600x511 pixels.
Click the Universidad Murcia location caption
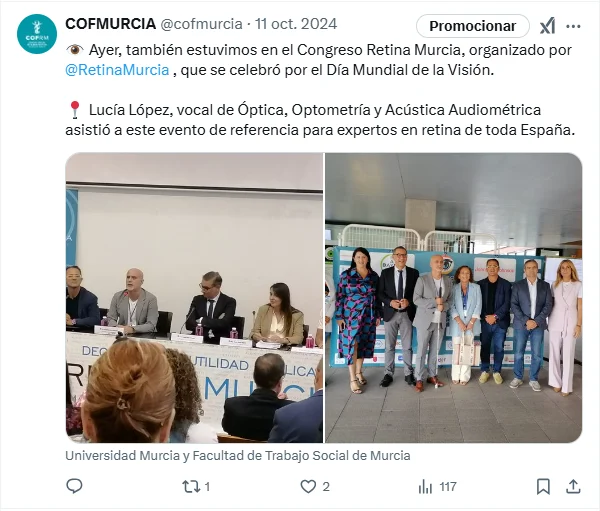tap(238, 455)
